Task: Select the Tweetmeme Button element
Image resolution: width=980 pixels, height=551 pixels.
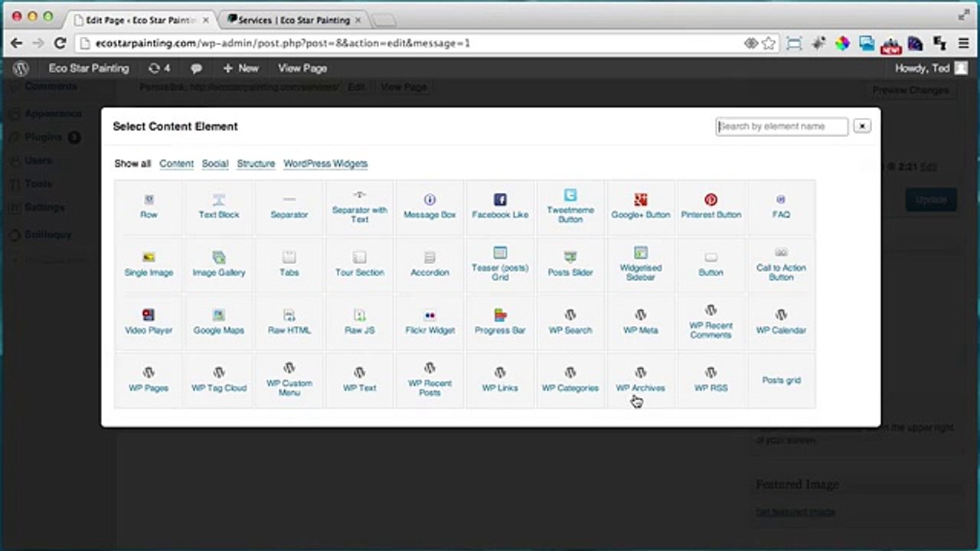Action: (x=570, y=207)
